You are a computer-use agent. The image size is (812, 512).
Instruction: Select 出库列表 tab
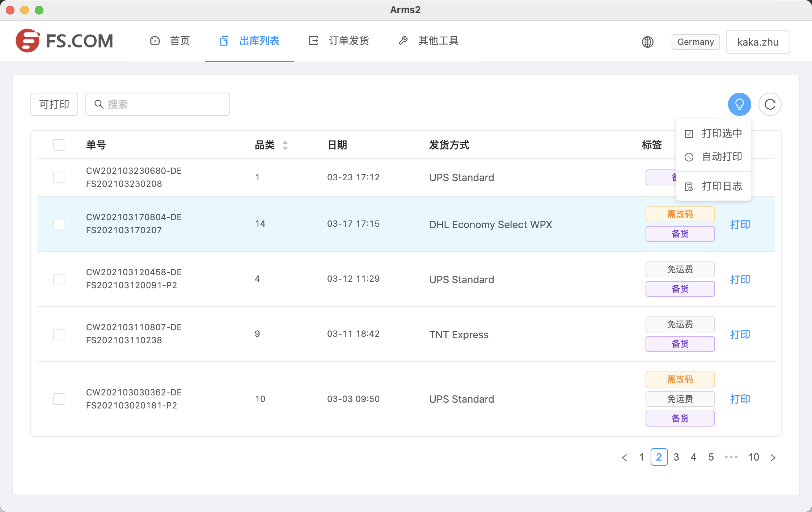pyautogui.click(x=250, y=41)
